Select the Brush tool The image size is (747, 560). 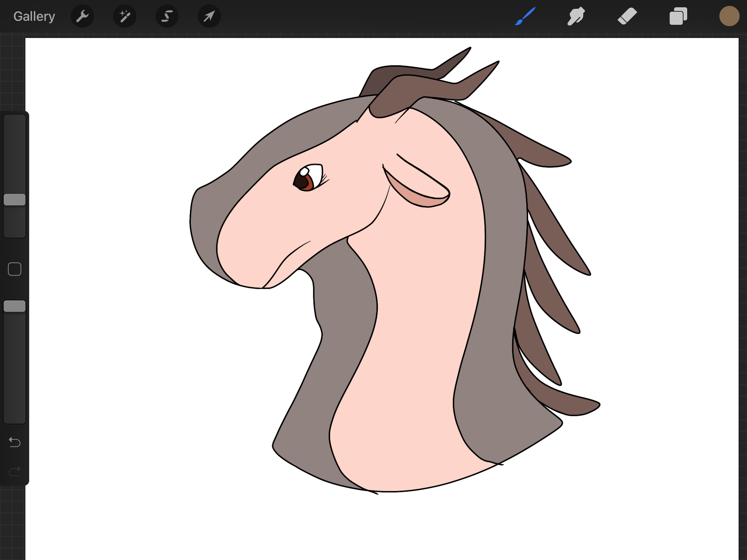coord(525,16)
